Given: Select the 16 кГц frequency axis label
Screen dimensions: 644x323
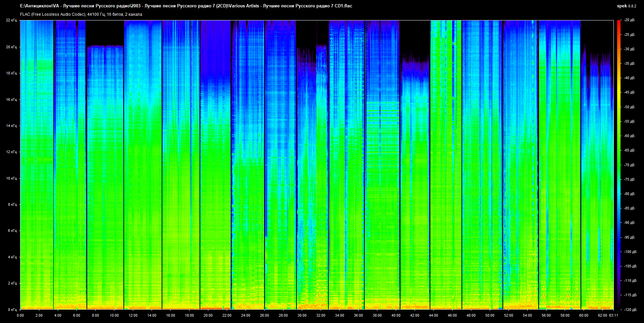Looking at the screenshot, I should 11,100.
